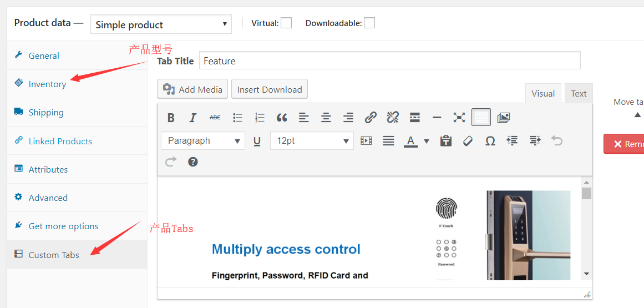This screenshot has width=644, height=308.
Task: Click the insert link icon
Action: coord(371,118)
